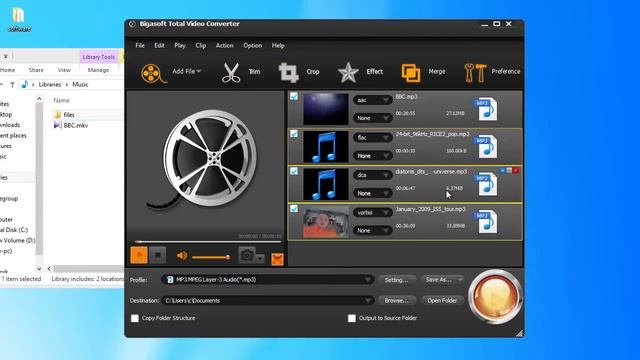Mute audio with the speaker icon
The width and height of the screenshot is (640, 360).
pyautogui.click(x=182, y=256)
